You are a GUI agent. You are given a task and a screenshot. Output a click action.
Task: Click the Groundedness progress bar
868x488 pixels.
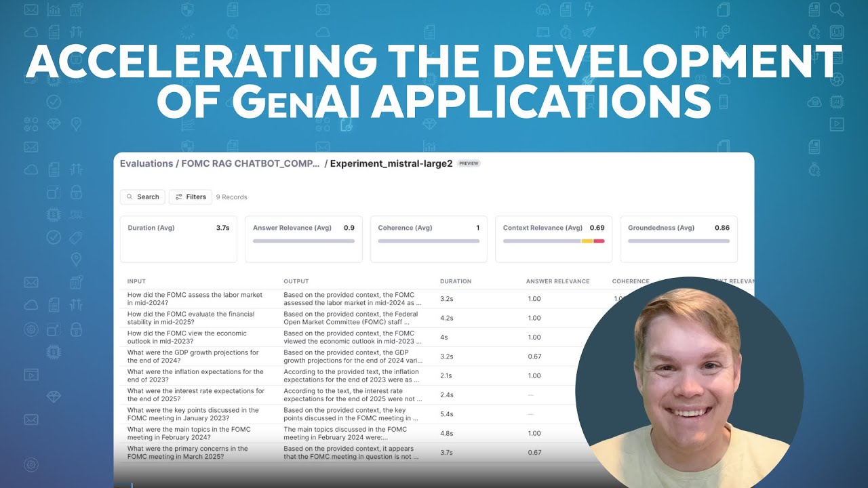pyautogui.click(x=679, y=241)
